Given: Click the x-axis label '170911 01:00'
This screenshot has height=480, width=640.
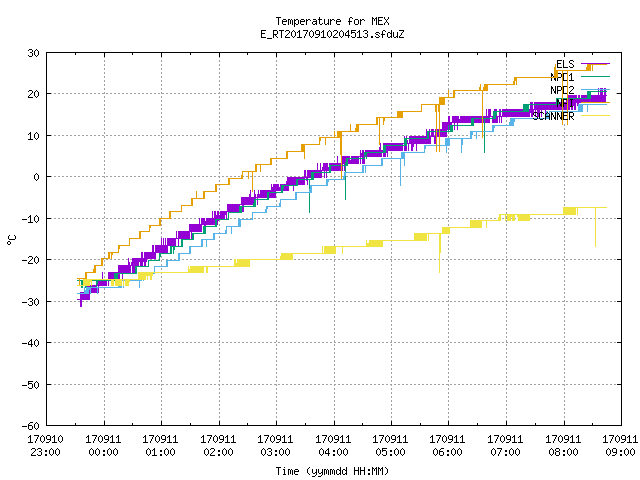Looking at the screenshot, I should 160,446.
